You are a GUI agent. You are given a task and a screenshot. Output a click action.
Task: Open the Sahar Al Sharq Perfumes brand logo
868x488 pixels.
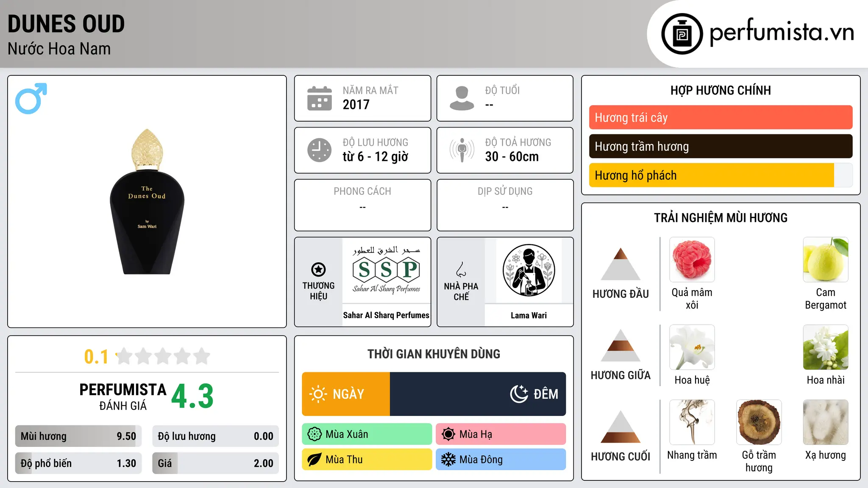386,270
